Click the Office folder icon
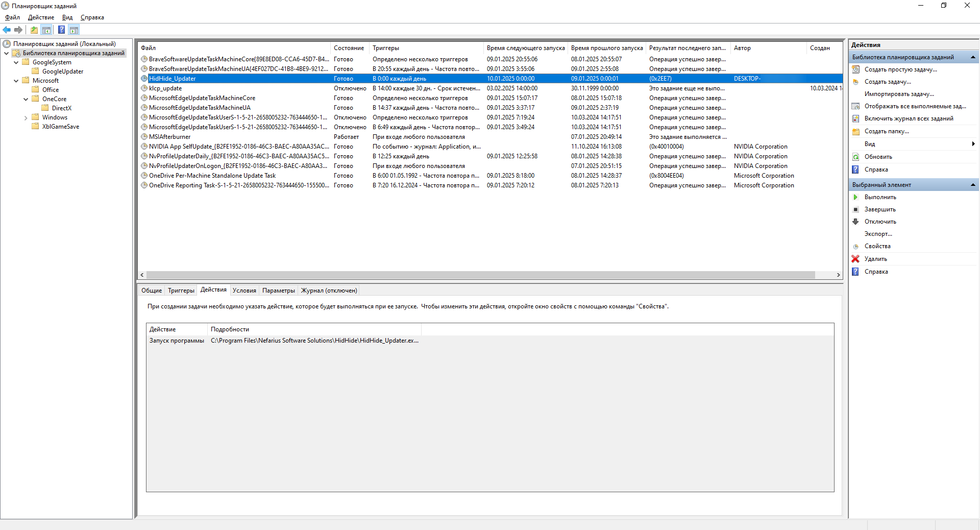The image size is (980, 530). coord(36,89)
